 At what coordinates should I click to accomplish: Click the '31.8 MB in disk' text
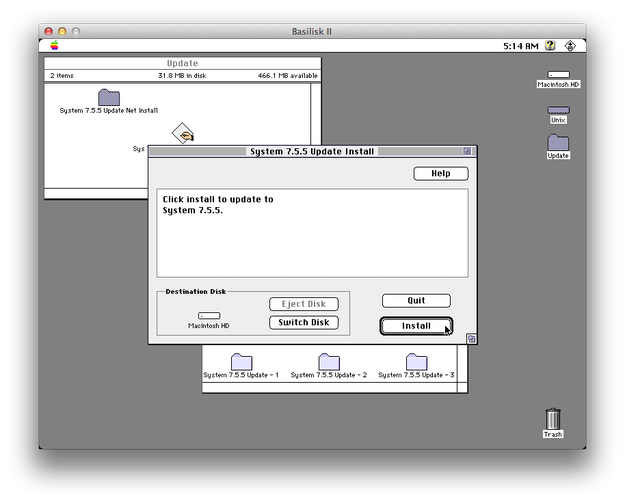point(182,75)
